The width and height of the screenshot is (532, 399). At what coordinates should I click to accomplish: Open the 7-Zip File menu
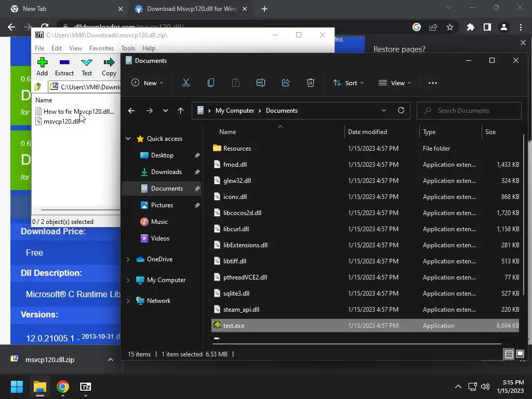[39, 48]
